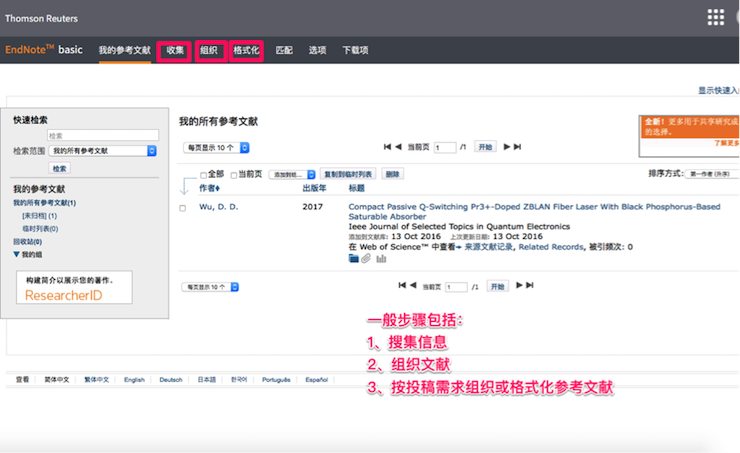Open author link Wu, D. D.
The image size is (740, 453).
[x=219, y=207]
